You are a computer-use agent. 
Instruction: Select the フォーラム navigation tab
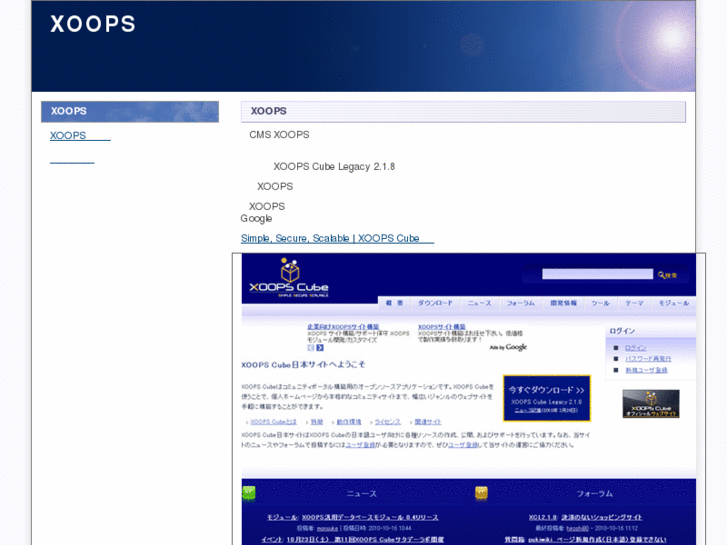tap(520, 303)
